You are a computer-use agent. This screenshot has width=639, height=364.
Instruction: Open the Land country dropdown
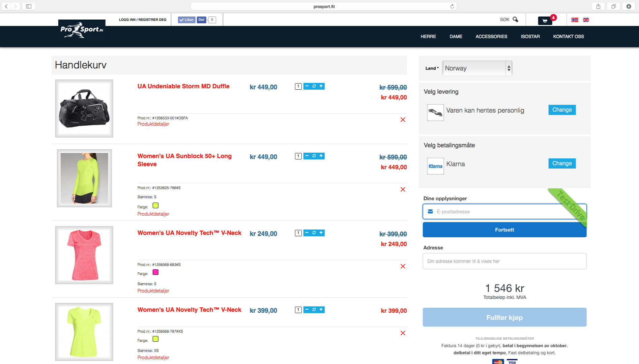[x=477, y=68]
